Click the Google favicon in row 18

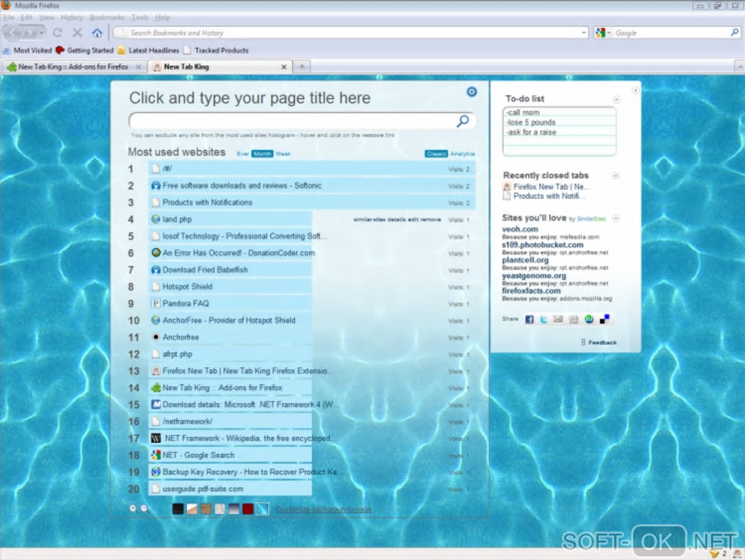[x=156, y=455]
